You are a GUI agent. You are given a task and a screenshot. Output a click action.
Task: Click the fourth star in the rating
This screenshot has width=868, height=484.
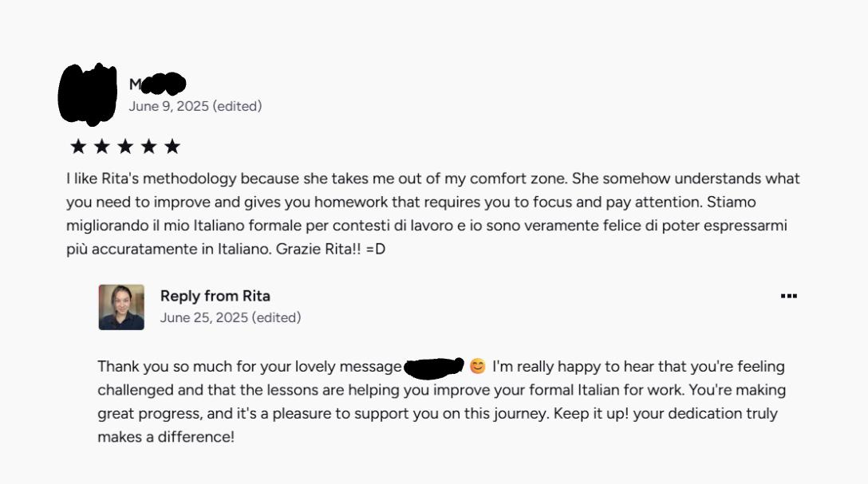(x=148, y=146)
